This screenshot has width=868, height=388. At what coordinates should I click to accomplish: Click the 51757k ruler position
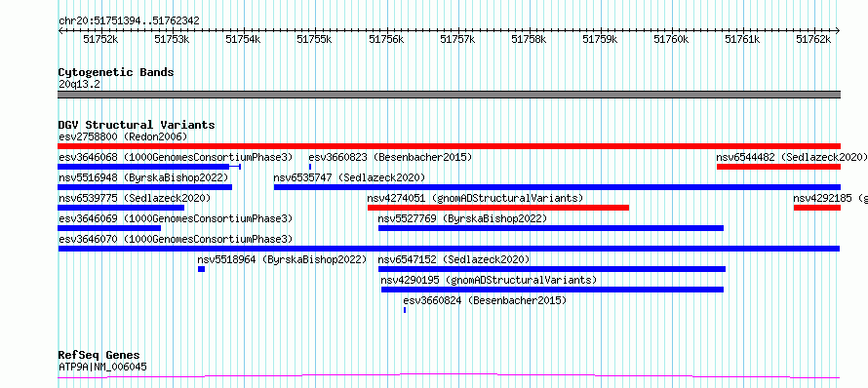pyautogui.click(x=457, y=39)
